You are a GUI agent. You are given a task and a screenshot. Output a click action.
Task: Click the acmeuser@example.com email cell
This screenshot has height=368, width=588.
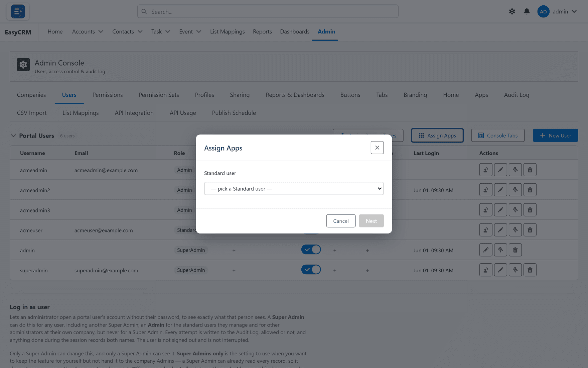[104, 230]
